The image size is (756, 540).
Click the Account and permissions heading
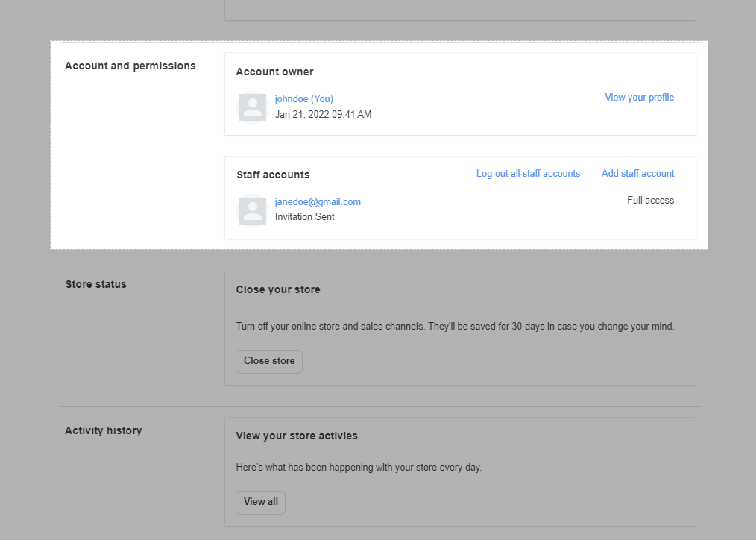pyautogui.click(x=130, y=66)
